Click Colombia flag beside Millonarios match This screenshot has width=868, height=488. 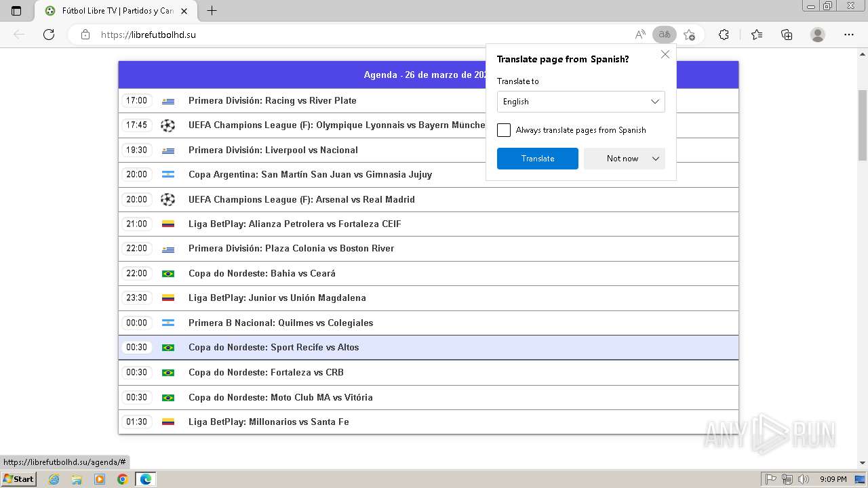point(168,422)
